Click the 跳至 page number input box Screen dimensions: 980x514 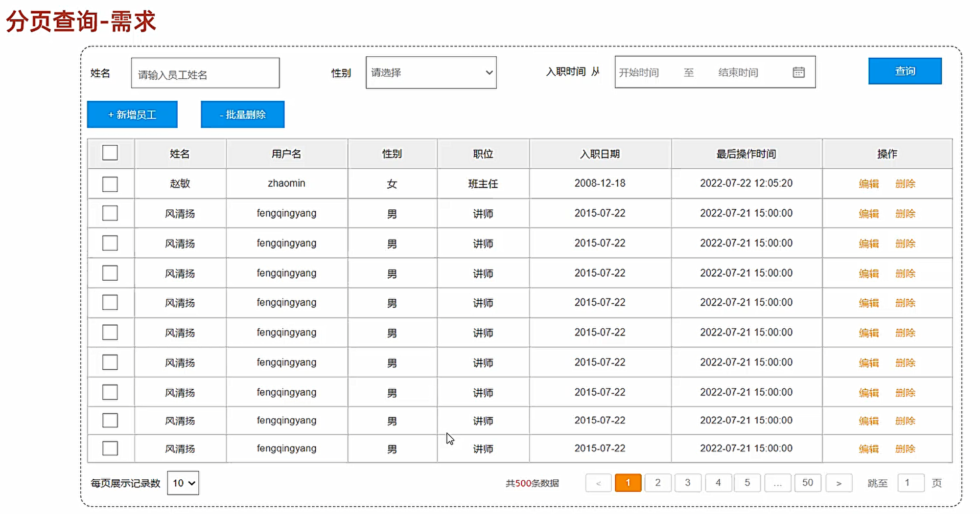tap(911, 483)
